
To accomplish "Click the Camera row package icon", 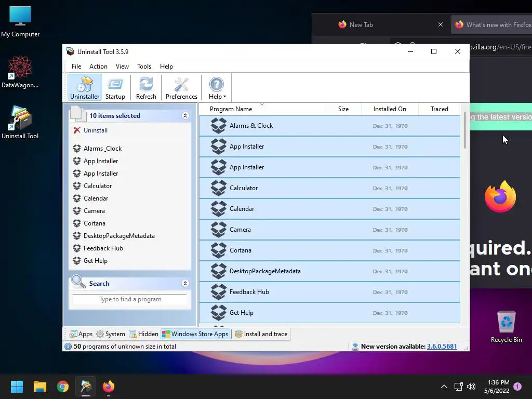I will tap(219, 229).
